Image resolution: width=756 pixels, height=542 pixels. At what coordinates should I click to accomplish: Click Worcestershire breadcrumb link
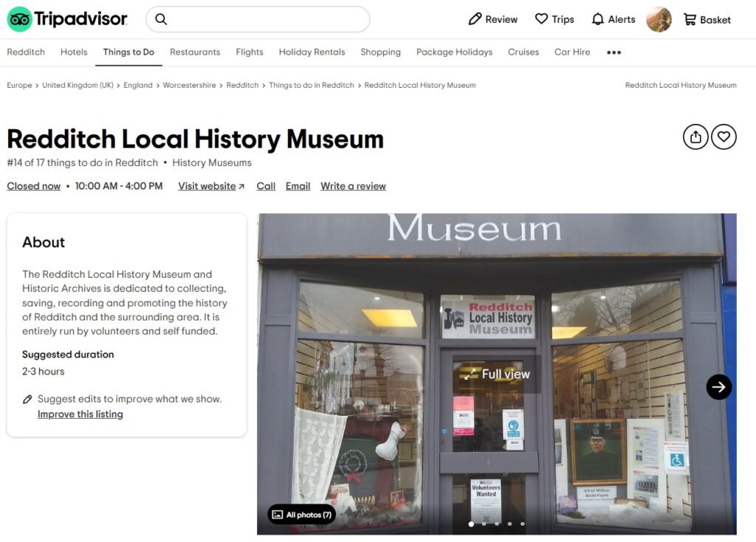[189, 86]
